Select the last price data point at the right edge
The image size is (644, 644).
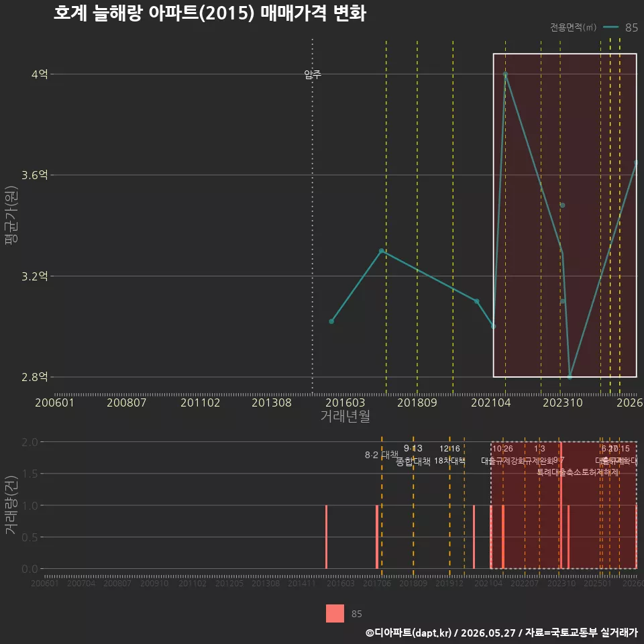point(636,162)
